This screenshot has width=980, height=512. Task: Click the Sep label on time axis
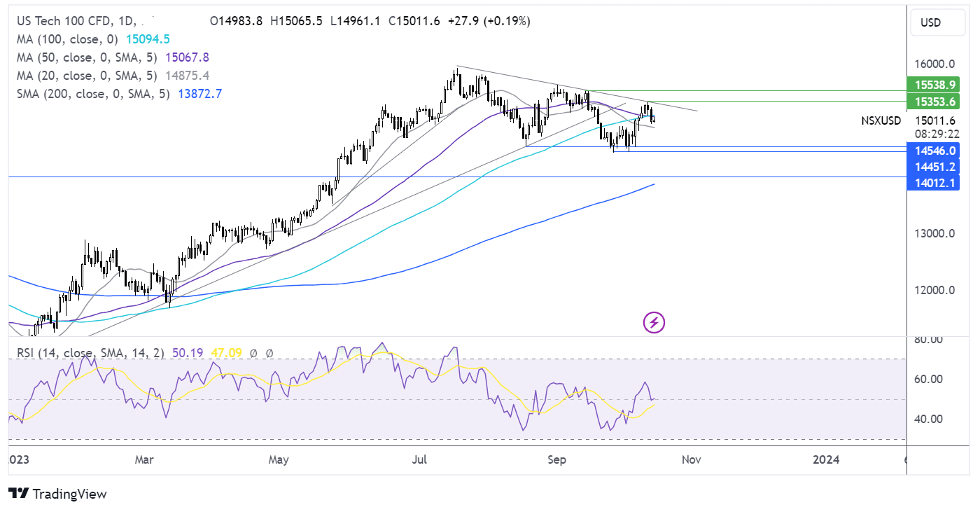click(557, 459)
